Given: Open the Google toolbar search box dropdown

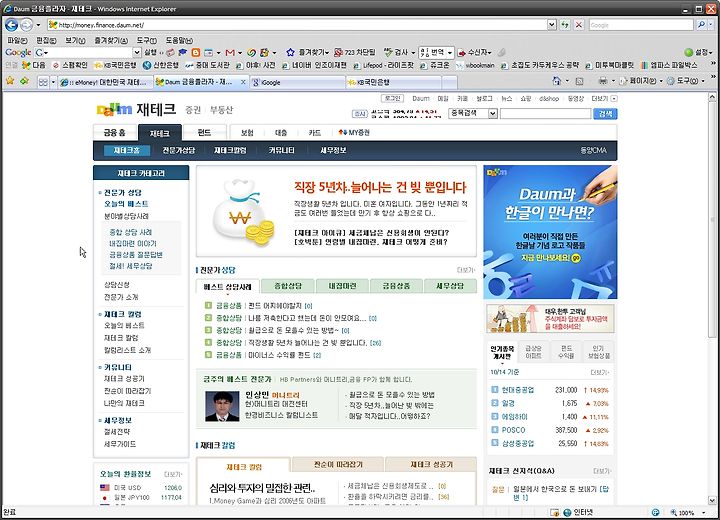Looking at the screenshot, I should 136,52.
